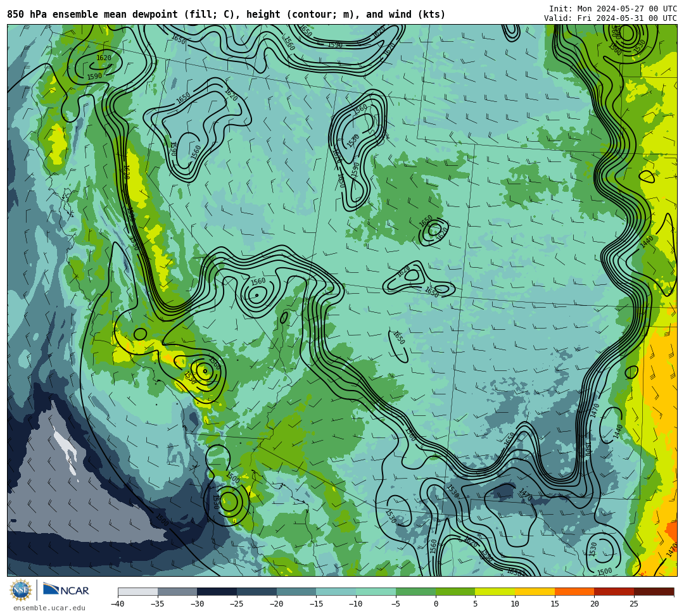
Task: Select the orange 15 to 20 swatch
Action: point(574,591)
